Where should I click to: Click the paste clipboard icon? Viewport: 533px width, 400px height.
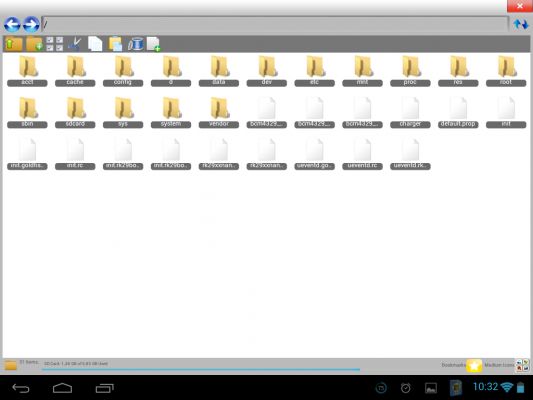click(116, 44)
